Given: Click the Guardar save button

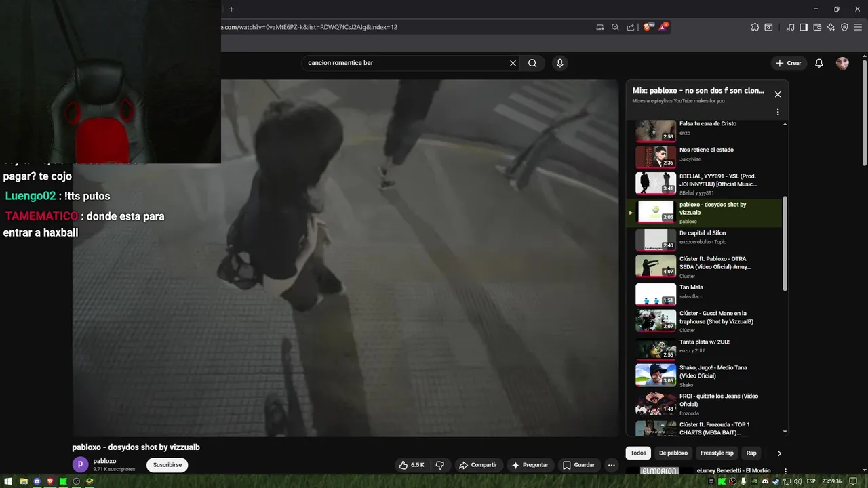Looking at the screenshot, I should 578,465.
